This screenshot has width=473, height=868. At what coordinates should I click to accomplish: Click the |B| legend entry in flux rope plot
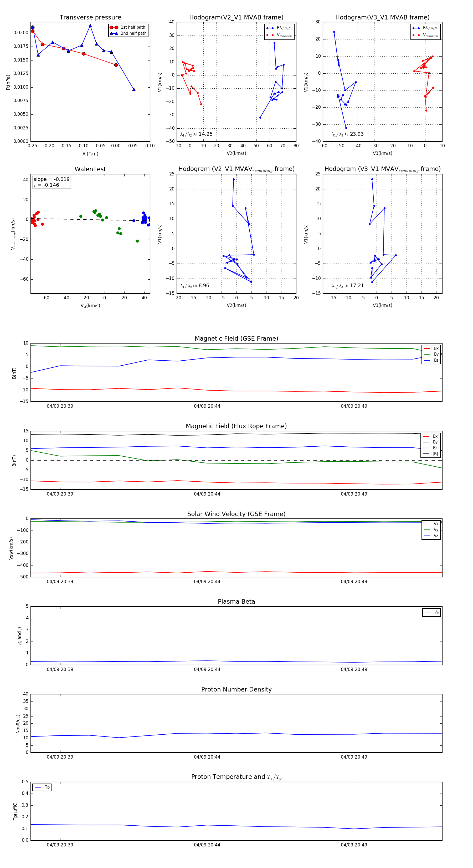(x=431, y=454)
